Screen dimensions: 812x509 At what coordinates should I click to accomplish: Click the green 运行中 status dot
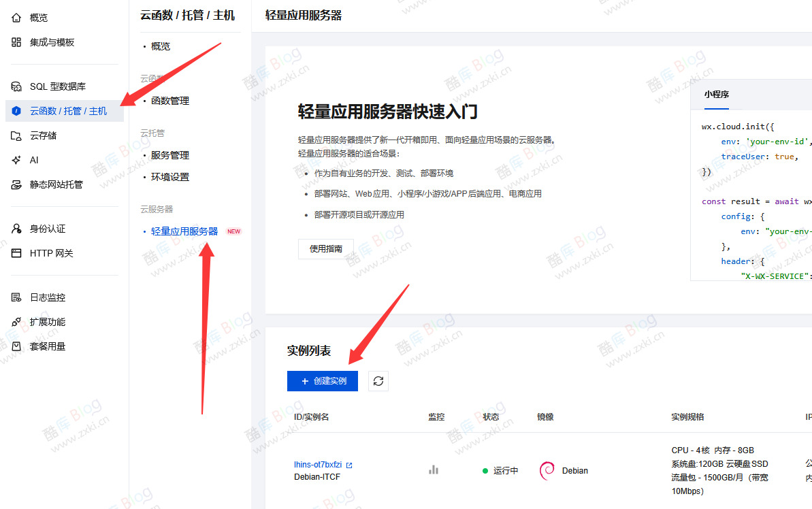485,471
